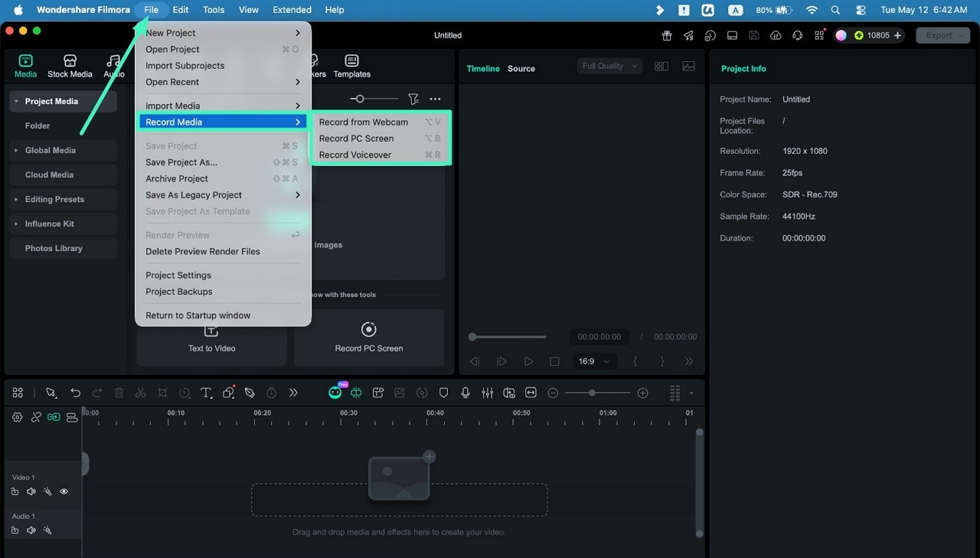This screenshot has height=558, width=980.
Task: Add credits with the plus beside 10805
Action: (x=897, y=35)
